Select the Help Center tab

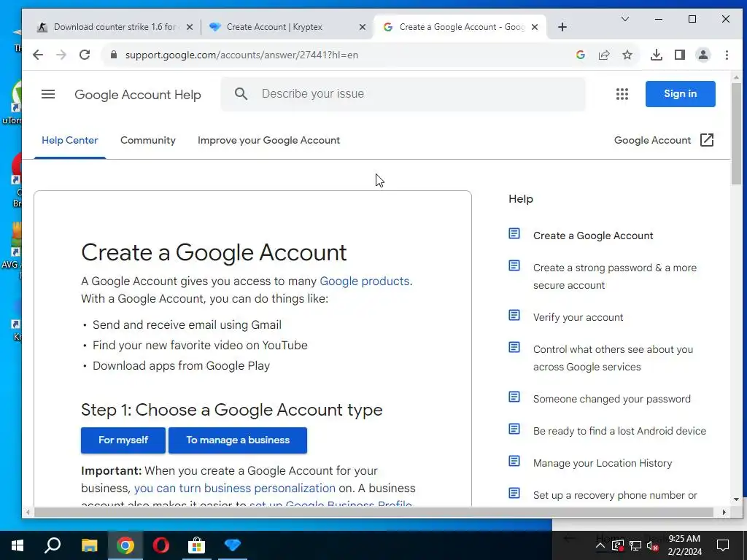[x=69, y=141]
